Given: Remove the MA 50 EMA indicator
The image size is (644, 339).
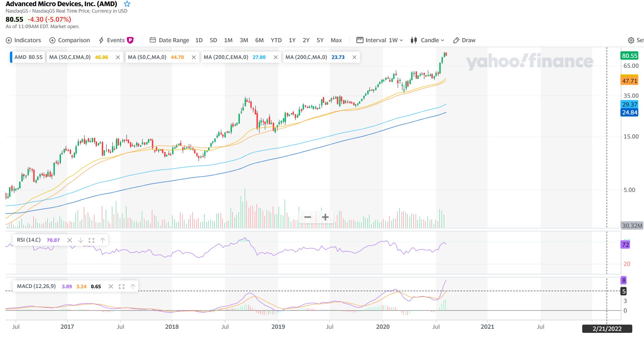Looking at the screenshot, I should click(118, 57).
